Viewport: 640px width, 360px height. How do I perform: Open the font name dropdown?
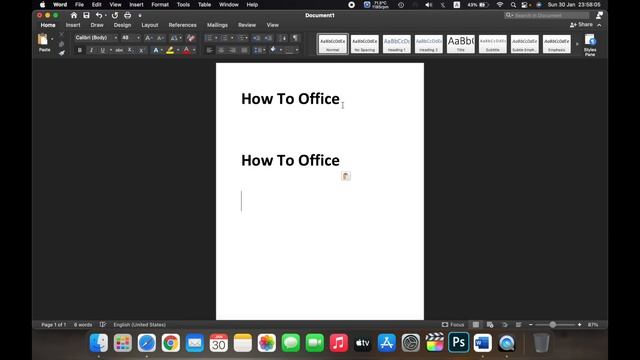pos(116,38)
